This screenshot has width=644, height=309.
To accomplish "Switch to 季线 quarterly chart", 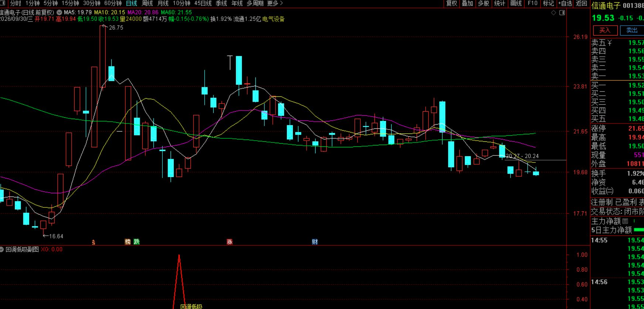I will tap(221, 3).
